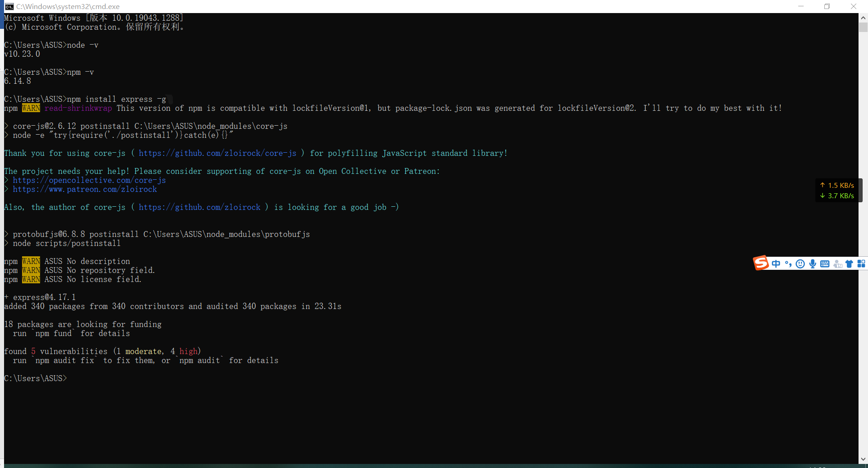Viewport: 868px width, 468px height.
Task: Click the 'read-shrinkwrap' warning text
Action: (x=78, y=108)
